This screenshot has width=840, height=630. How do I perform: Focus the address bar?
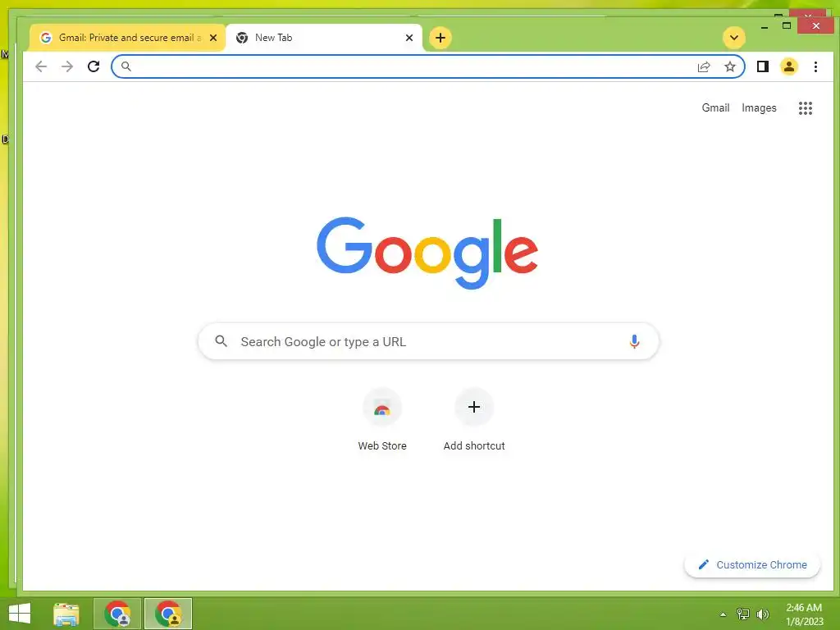(x=428, y=66)
